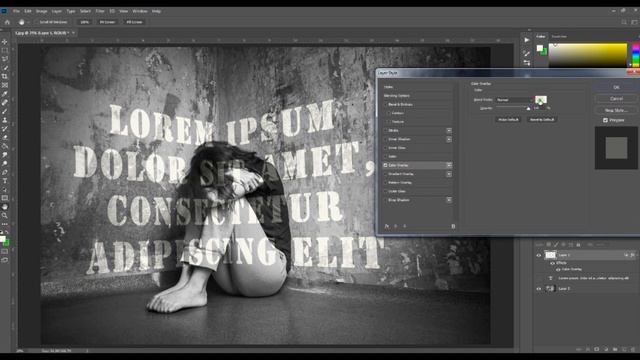Click plus button beside Stroke
Viewport: 640px width, 360px height.
[x=449, y=131]
